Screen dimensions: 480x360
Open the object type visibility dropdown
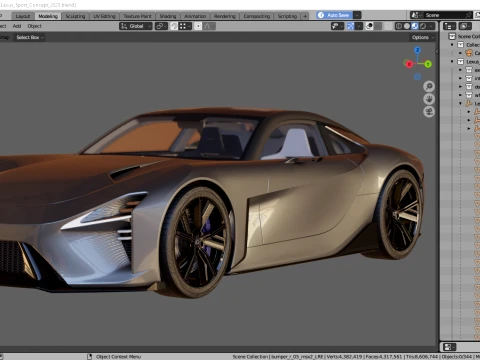[337, 26]
